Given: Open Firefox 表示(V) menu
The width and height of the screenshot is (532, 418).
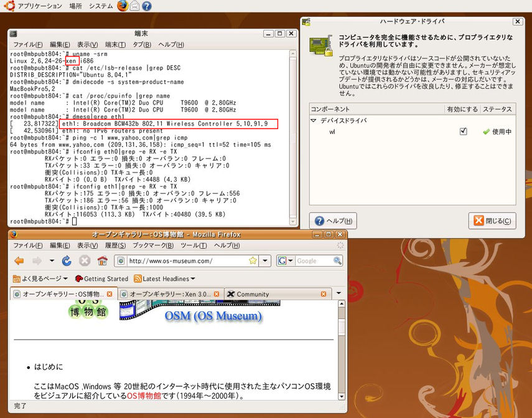Looking at the screenshot, I should pyautogui.click(x=88, y=245).
